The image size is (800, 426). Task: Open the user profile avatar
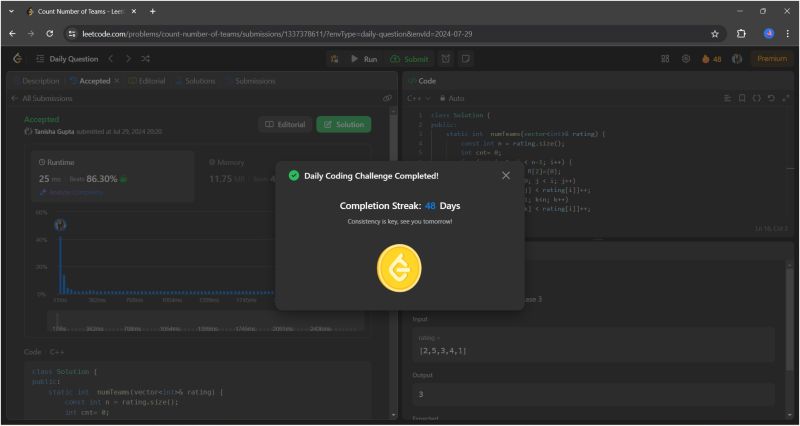[x=737, y=59]
